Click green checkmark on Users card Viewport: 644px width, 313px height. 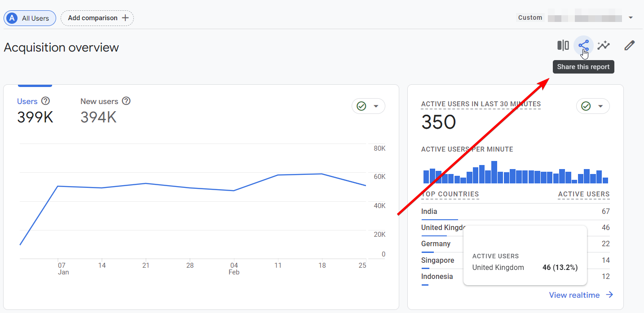361,106
